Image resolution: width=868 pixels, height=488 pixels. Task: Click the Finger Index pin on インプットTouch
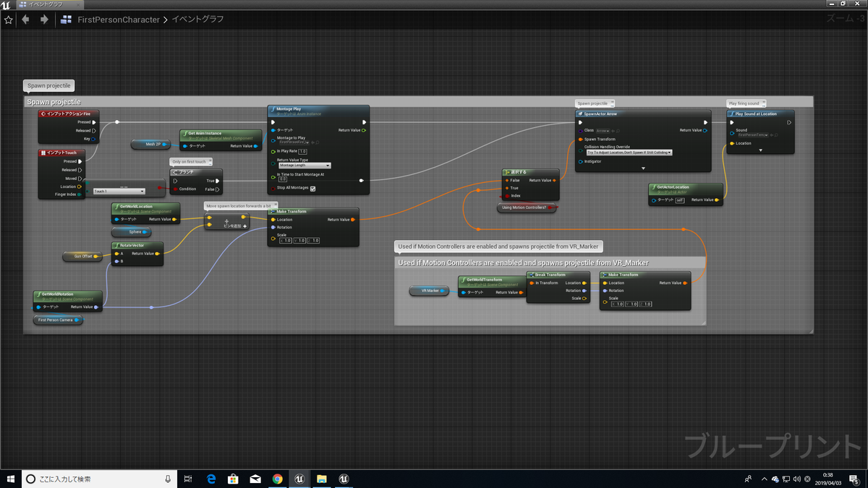click(x=80, y=194)
